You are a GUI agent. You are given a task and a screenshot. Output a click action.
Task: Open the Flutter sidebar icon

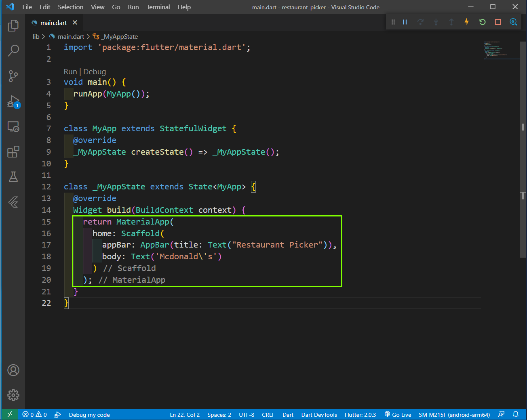pyautogui.click(x=13, y=202)
